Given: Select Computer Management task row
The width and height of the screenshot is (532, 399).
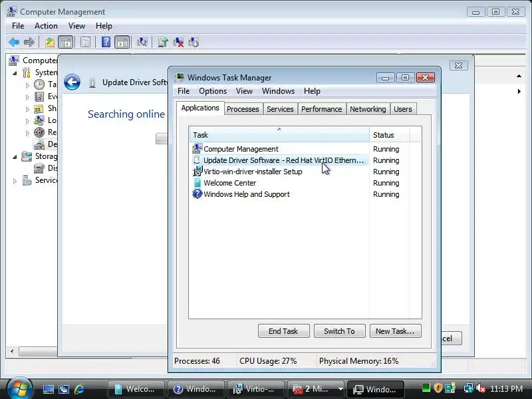Looking at the screenshot, I should click(x=279, y=149).
